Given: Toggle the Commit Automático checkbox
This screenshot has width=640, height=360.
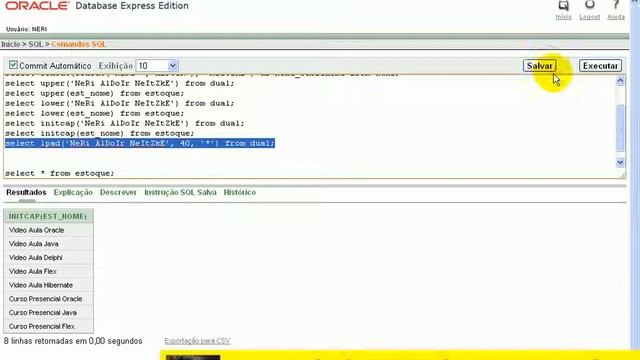Looking at the screenshot, I should click(x=13, y=65).
